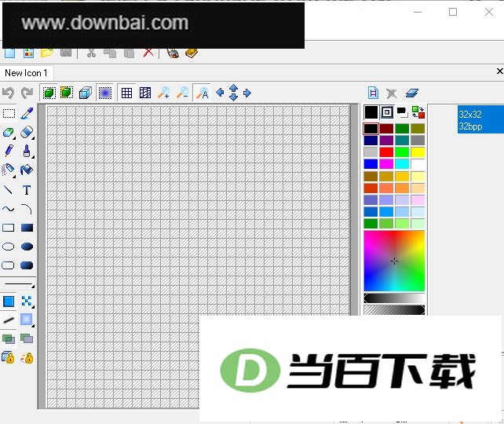504x424 pixels.
Task: Open the blue blur square dropdown
Action: click(27, 320)
